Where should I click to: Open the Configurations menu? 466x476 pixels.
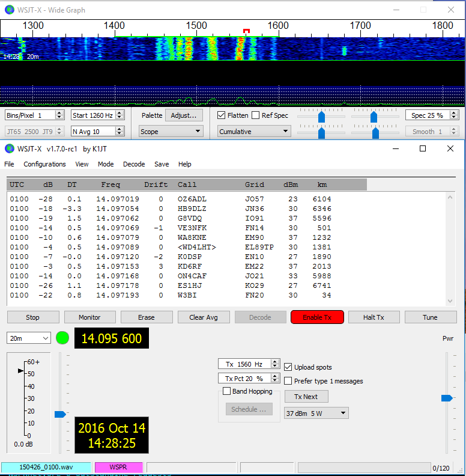click(x=44, y=164)
